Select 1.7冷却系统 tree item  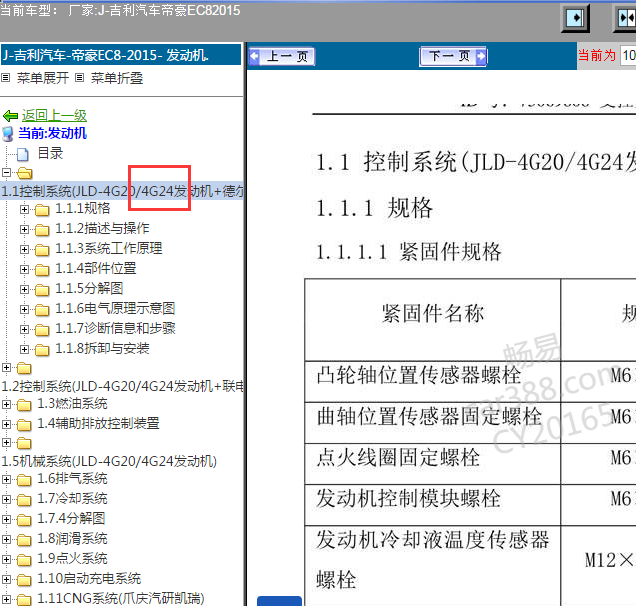coord(72,499)
